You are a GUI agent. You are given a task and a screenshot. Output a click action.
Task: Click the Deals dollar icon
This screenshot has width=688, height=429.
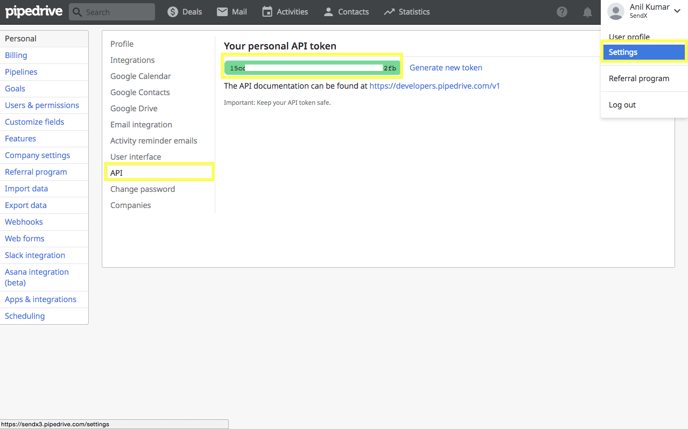tap(172, 12)
